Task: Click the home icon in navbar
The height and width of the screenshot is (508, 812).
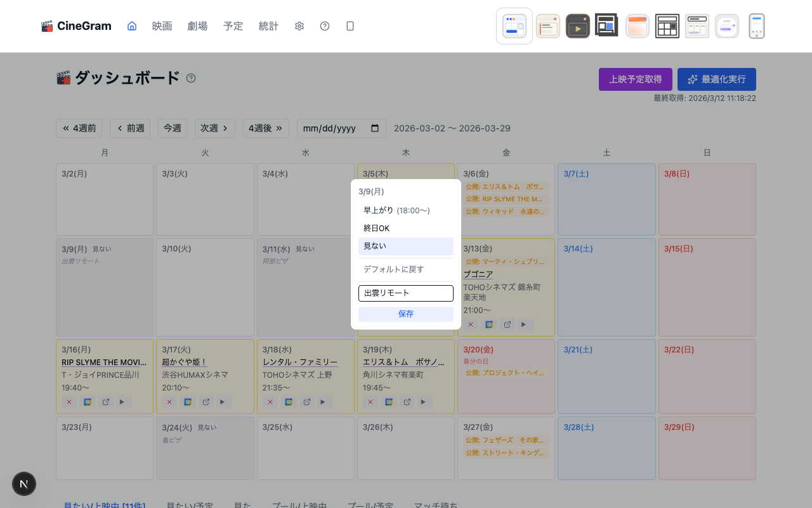Action: (x=132, y=26)
